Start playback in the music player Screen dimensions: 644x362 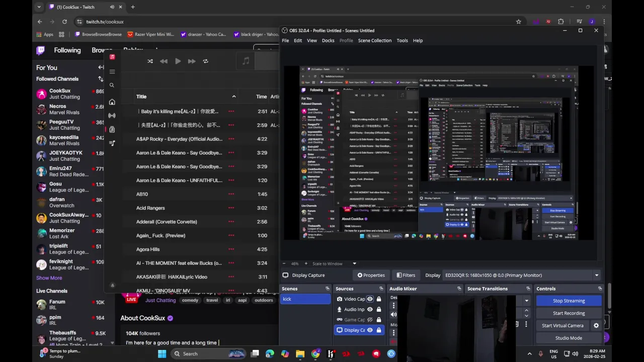coord(178,61)
